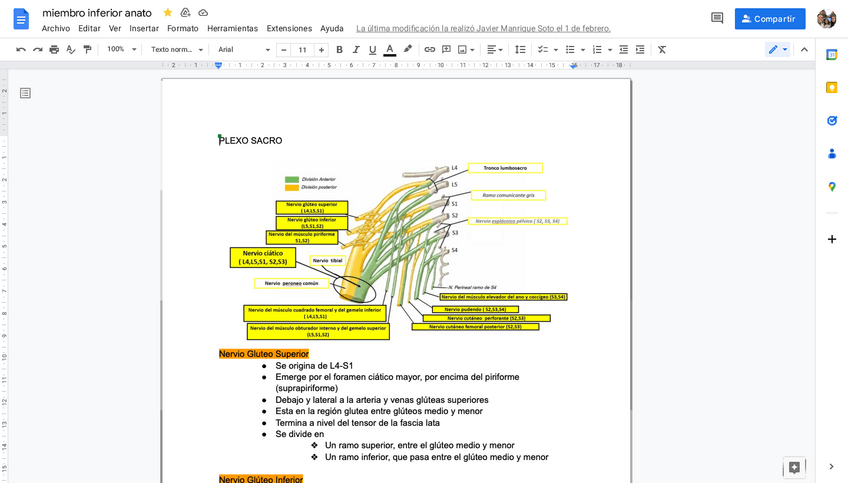This screenshot has width=848, height=483.
Task: Toggle italic formatting
Action: 356,49
